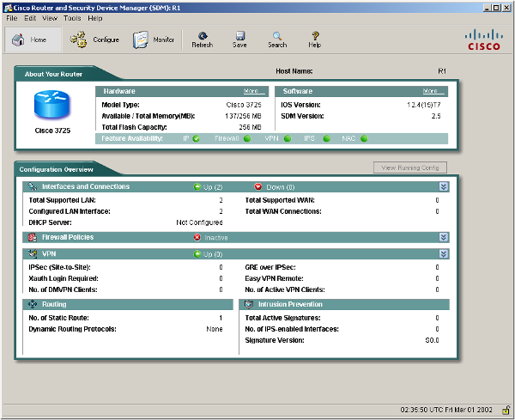Open the Tools menu
The image size is (515, 420).
72,18
